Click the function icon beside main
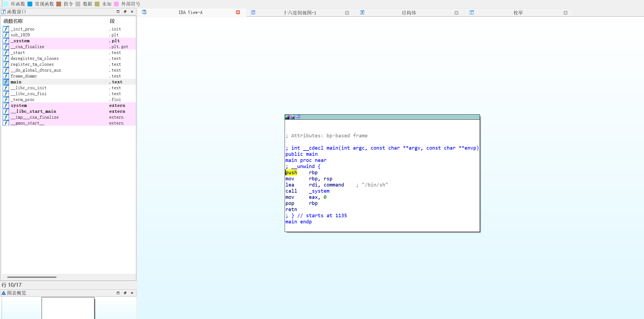This screenshot has width=644, height=319. (x=6, y=82)
